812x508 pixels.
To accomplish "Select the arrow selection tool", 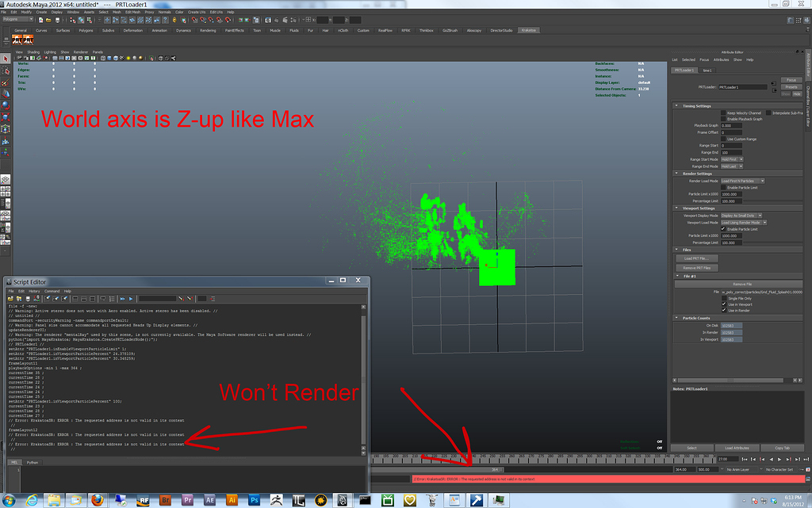I will [x=6, y=58].
